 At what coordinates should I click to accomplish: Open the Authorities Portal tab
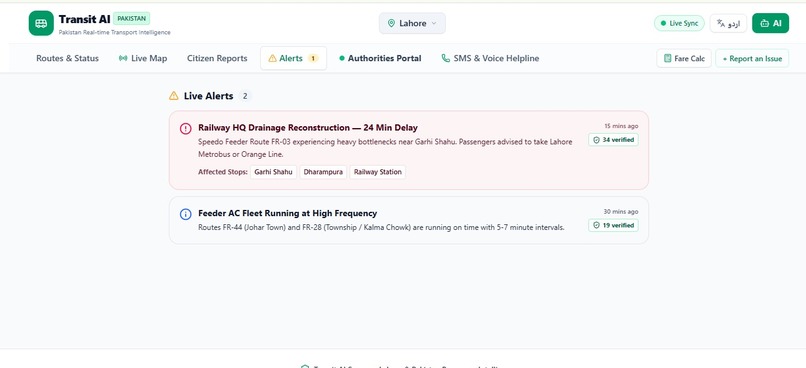[380, 58]
